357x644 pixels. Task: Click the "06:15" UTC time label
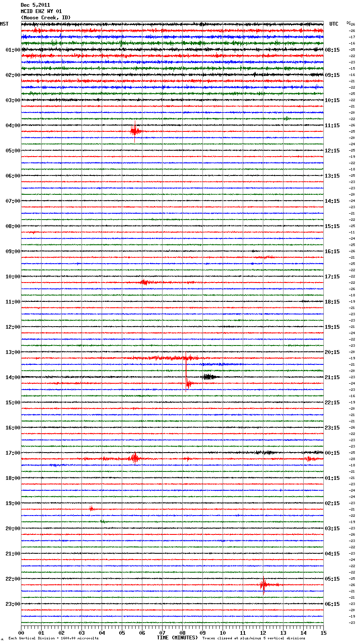(332, 604)
